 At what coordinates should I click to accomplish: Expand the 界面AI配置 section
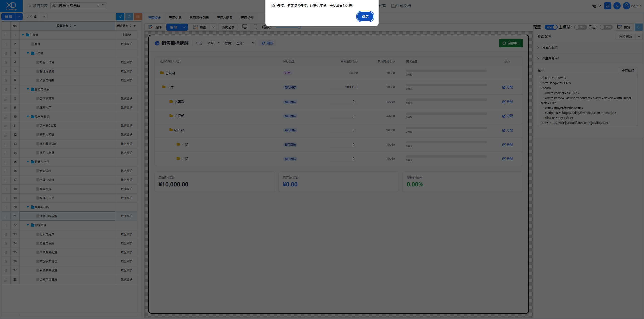pyautogui.click(x=538, y=47)
